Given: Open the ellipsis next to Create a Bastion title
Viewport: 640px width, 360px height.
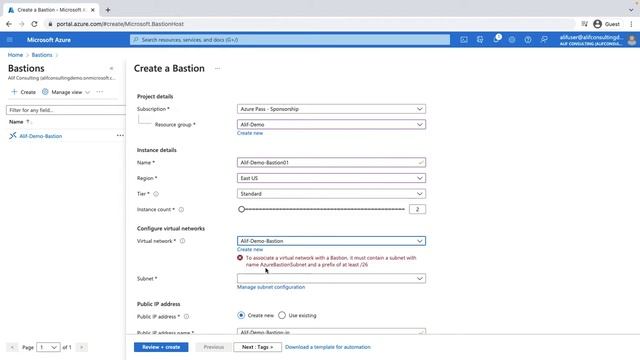Looking at the screenshot, I should [x=217, y=69].
